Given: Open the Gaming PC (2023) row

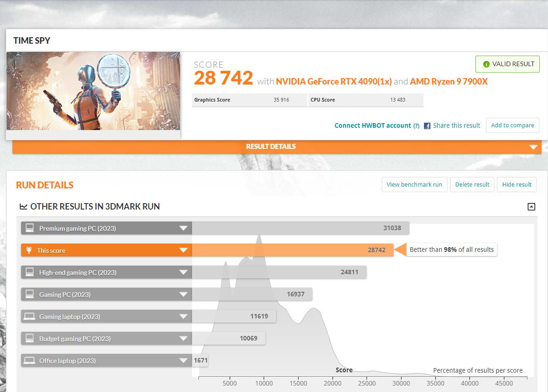Looking at the screenshot, I should click(106, 295).
